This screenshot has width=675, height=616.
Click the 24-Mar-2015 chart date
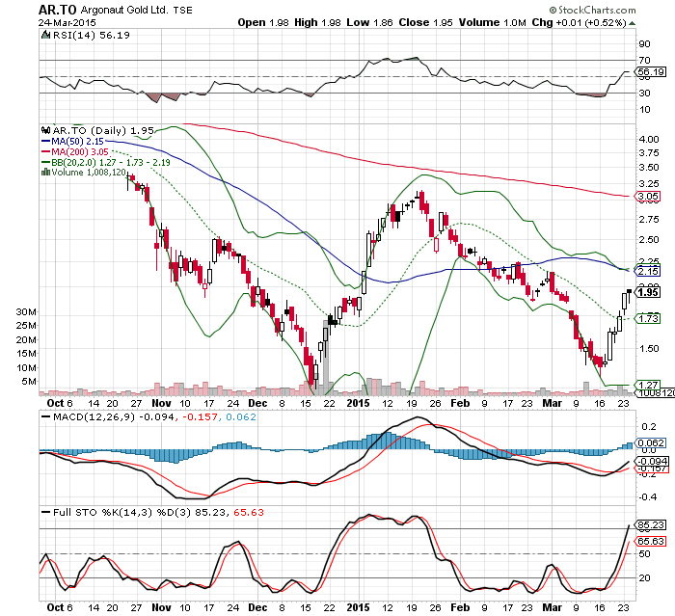pyautogui.click(x=67, y=23)
